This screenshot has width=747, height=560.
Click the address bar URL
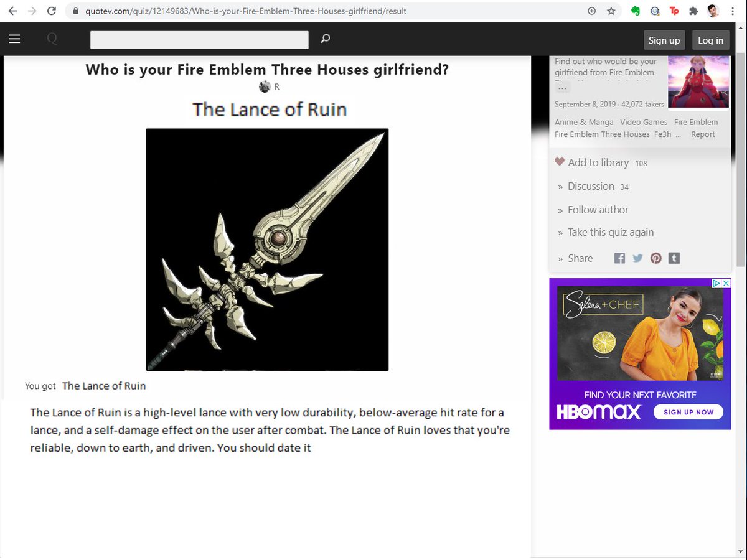[247, 11]
